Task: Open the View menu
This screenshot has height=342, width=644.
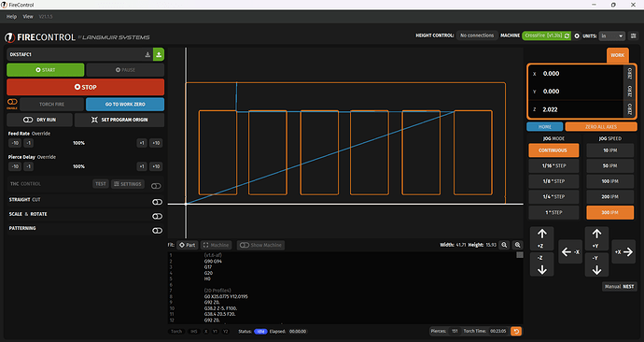Action: [x=28, y=17]
